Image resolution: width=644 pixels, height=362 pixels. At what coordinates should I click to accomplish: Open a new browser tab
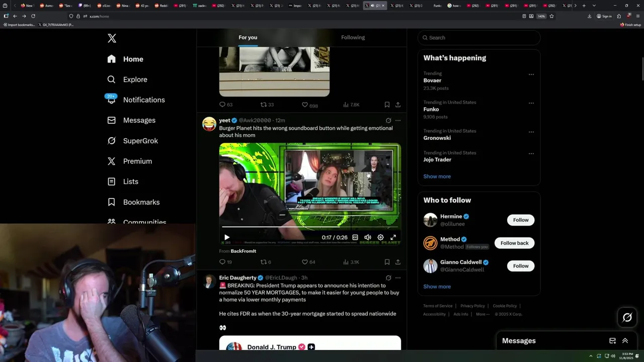coord(584,6)
